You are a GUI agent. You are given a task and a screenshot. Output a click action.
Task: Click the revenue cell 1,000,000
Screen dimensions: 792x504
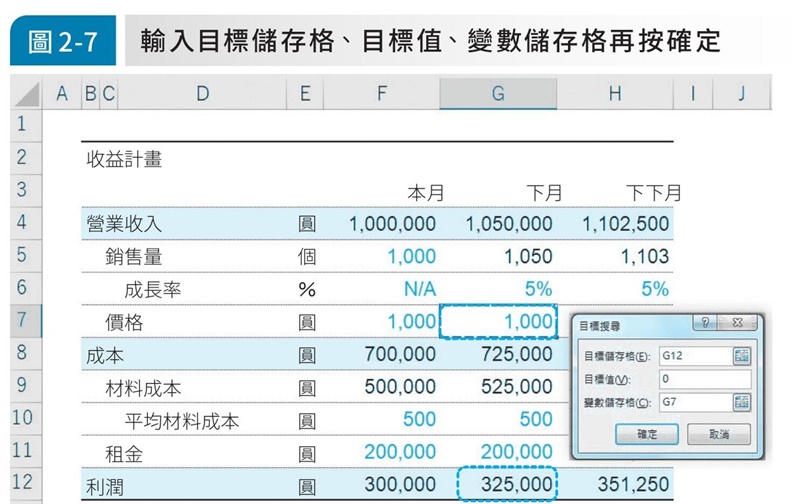click(x=392, y=224)
